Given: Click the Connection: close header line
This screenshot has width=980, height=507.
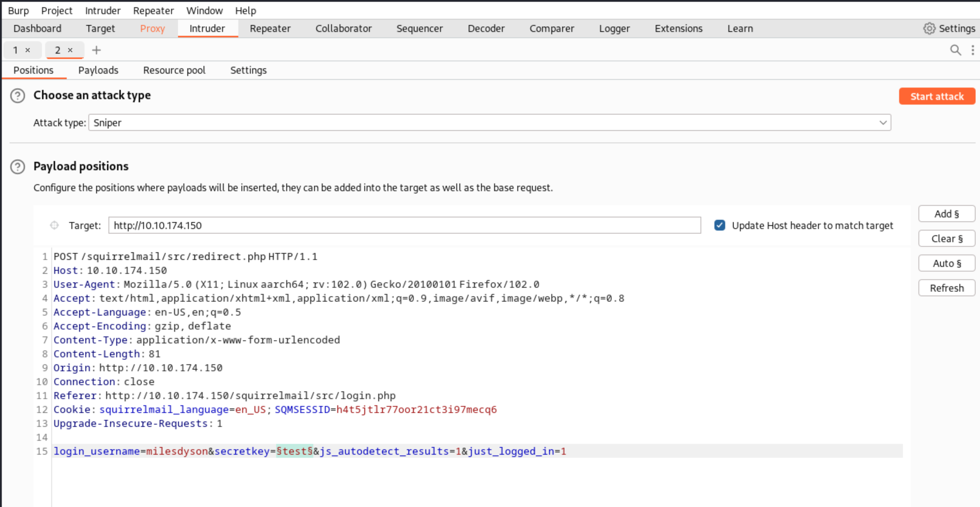Looking at the screenshot, I should tap(104, 382).
